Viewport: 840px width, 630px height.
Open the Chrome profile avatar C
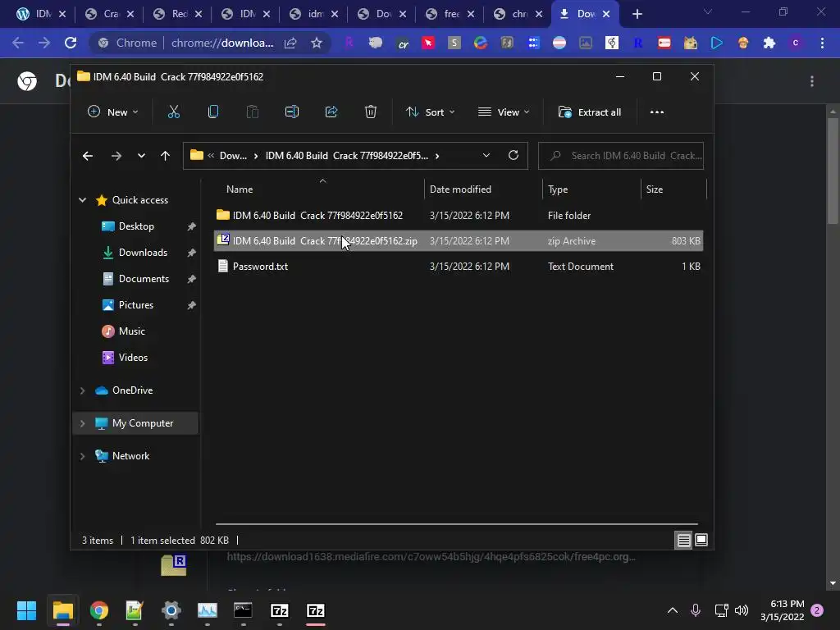point(796,43)
